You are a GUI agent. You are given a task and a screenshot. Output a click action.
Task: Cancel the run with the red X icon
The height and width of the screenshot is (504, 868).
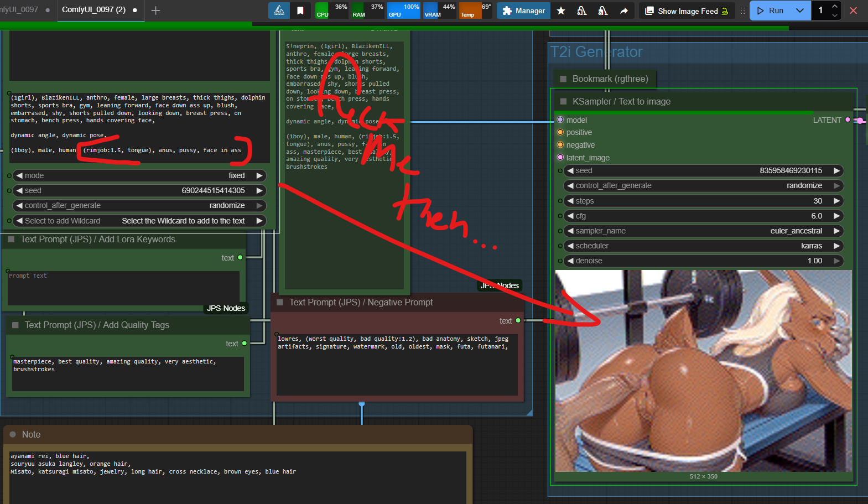coord(854,11)
